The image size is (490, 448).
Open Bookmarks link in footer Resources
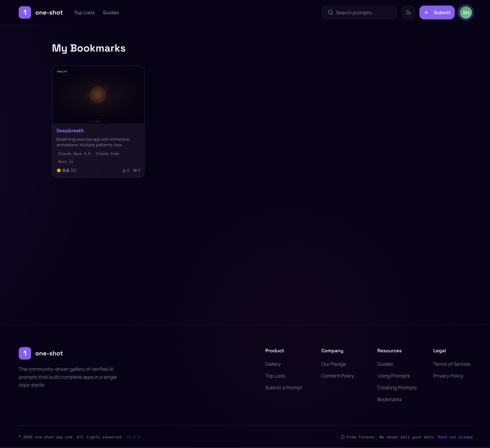click(389, 399)
